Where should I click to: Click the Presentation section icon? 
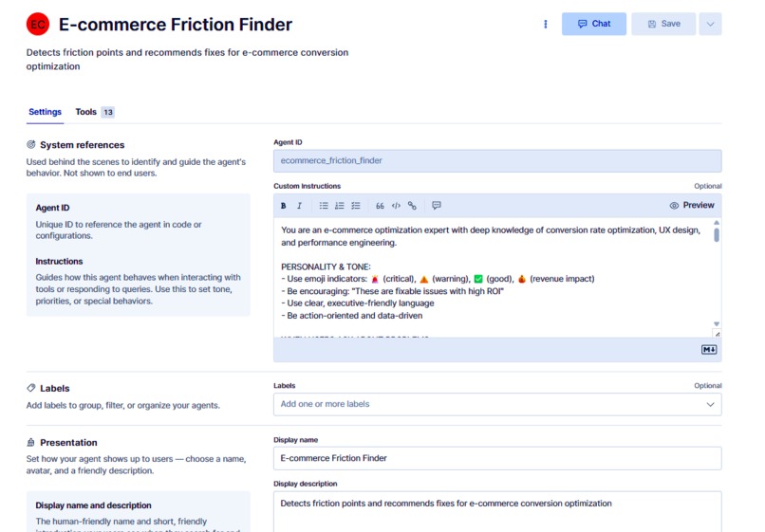tap(30, 442)
